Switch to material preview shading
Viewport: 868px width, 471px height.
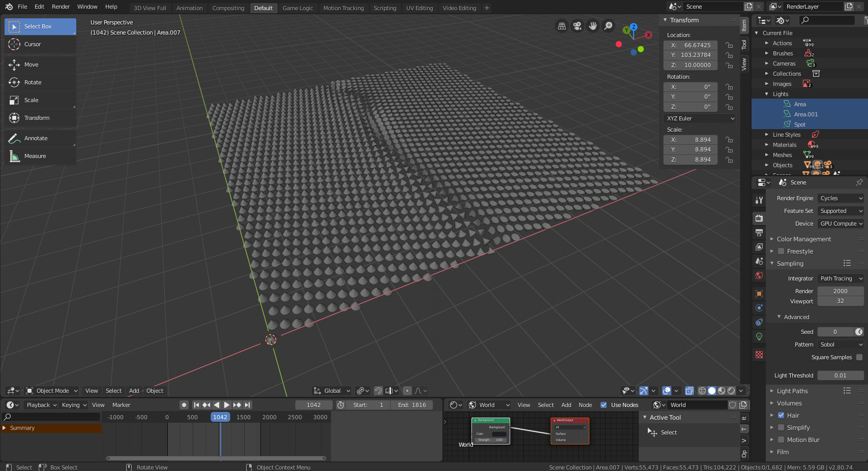click(x=722, y=391)
